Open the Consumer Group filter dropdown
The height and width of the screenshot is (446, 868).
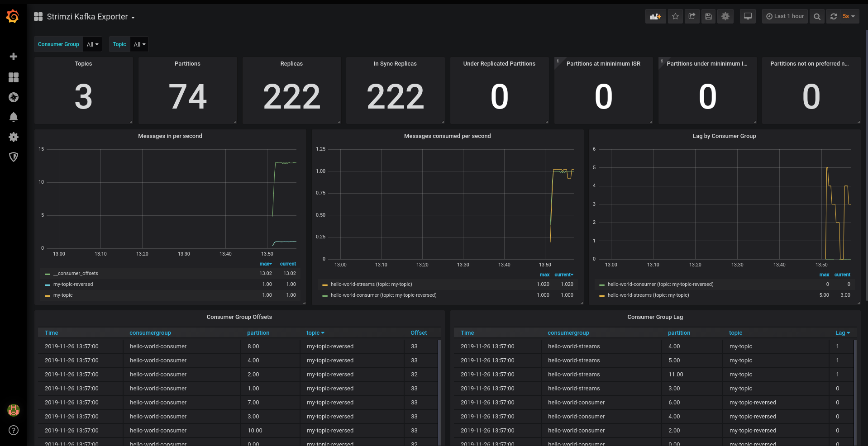pyautogui.click(x=92, y=44)
